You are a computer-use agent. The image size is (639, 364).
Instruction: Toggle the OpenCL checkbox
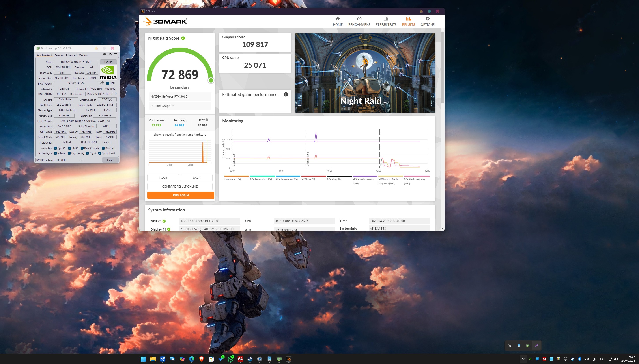coord(55,148)
